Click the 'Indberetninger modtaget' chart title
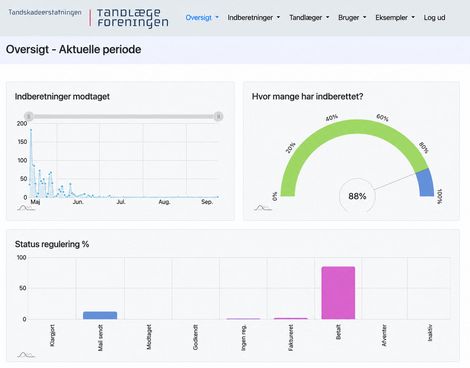 tap(62, 97)
